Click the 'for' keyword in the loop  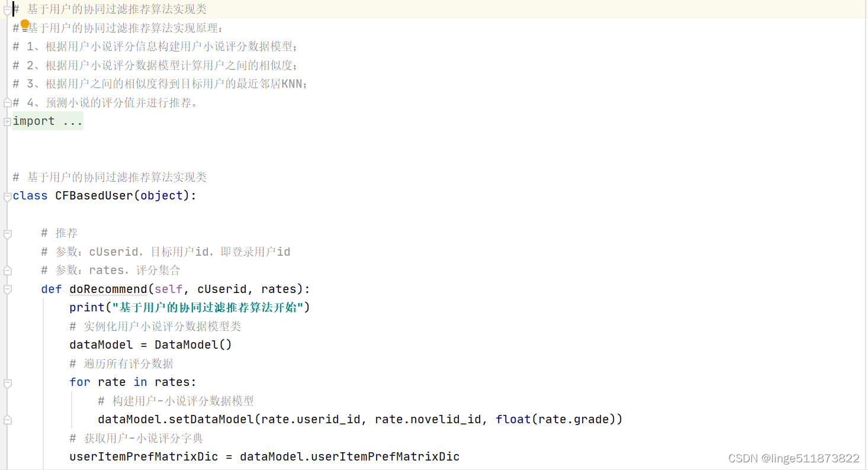80,382
